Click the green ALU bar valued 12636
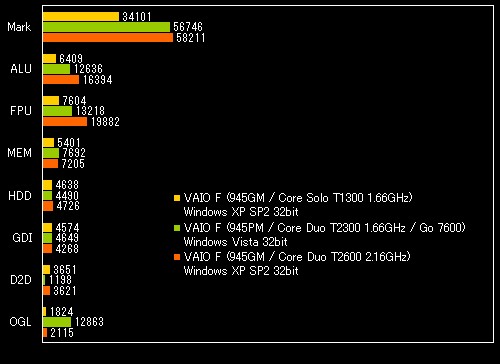The width and height of the screenshot is (500, 364). [x=57, y=69]
